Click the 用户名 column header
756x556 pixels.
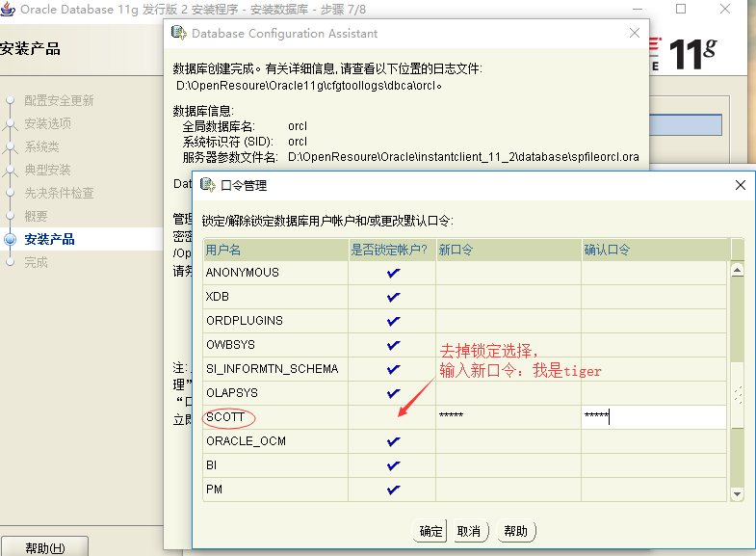click(x=275, y=250)
